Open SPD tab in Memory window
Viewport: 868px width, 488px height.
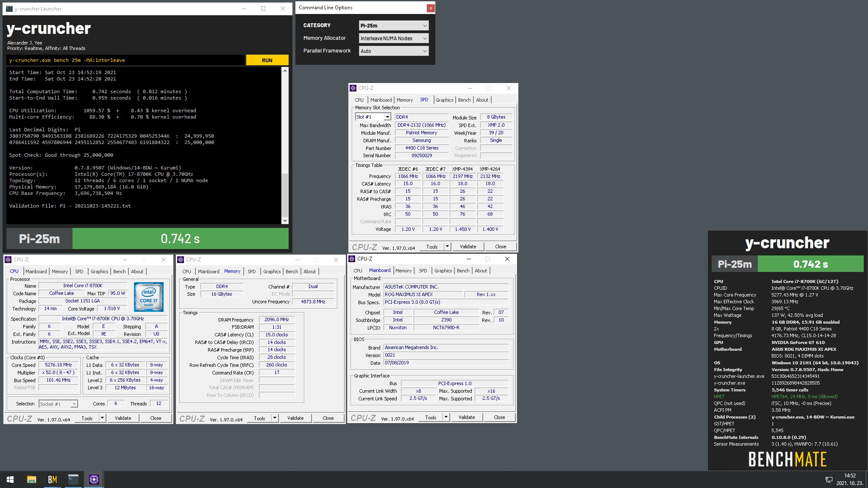tap(252, 272)
